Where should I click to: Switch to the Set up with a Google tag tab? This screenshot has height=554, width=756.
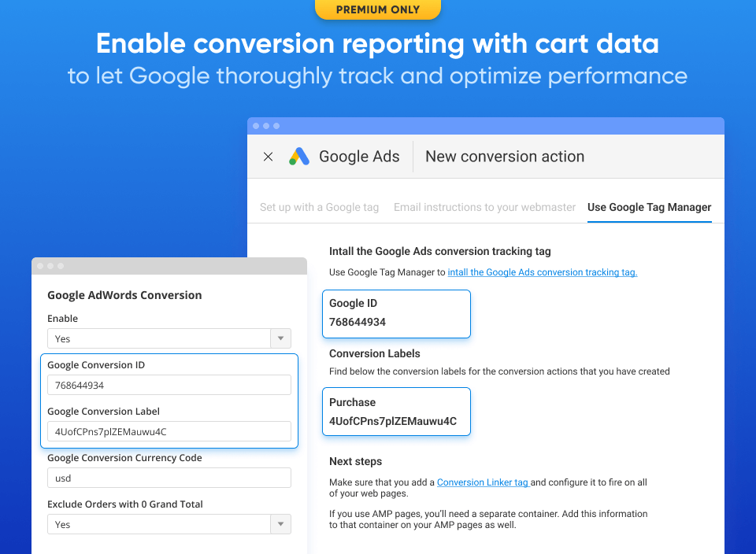pos(319,208)
